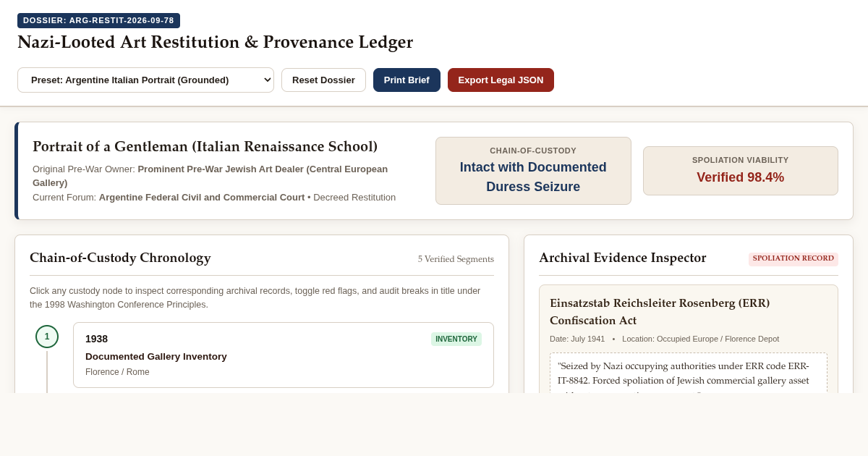Viewport: 868px width, 456px height.
Task: Open the 1938 Documented Gallery Inventory card
Action: click(284, 355)
